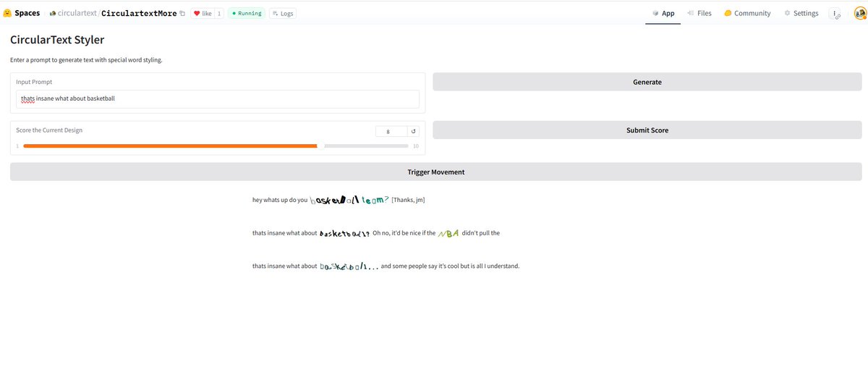Open the CirculartextMore space link
This screenshot has height=370, width=868.
pyautogui.click(x=139, y=13)
